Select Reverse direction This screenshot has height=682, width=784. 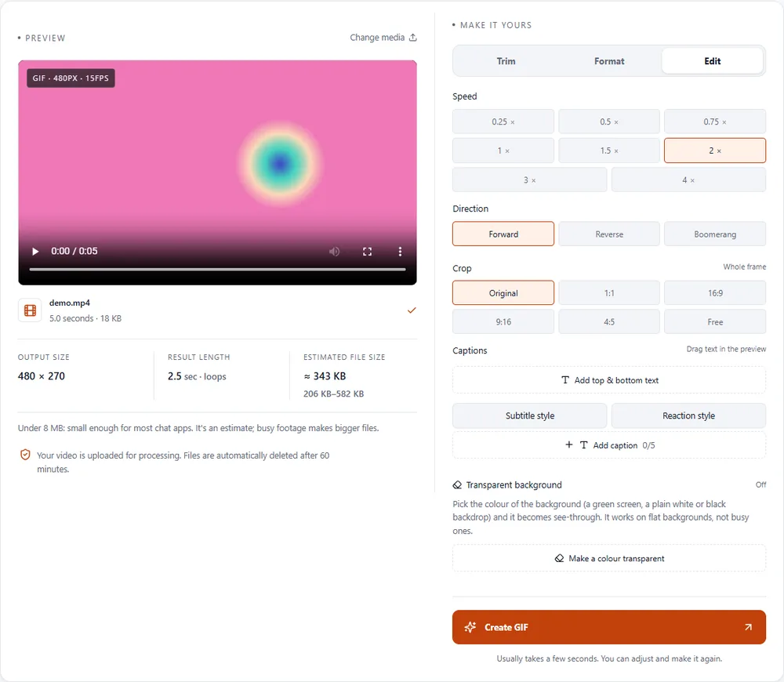point(609,234)
